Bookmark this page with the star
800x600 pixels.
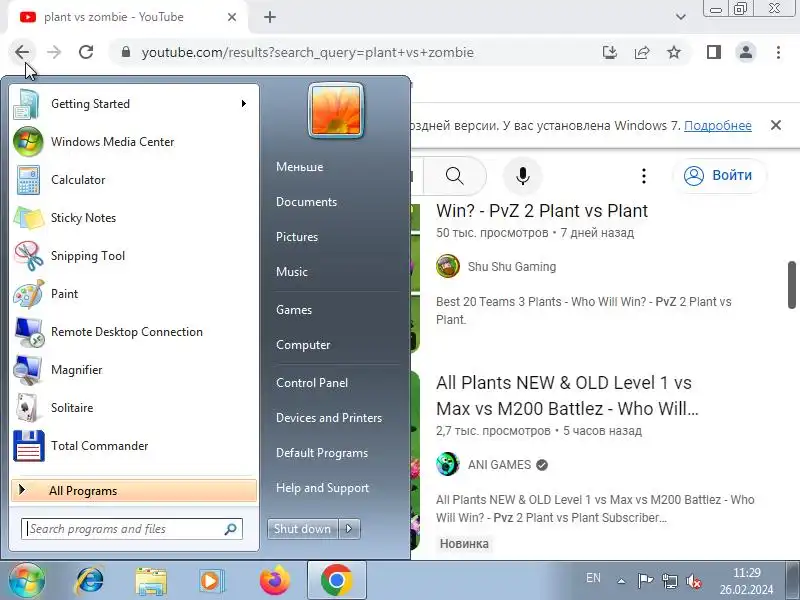pos(674,52)
